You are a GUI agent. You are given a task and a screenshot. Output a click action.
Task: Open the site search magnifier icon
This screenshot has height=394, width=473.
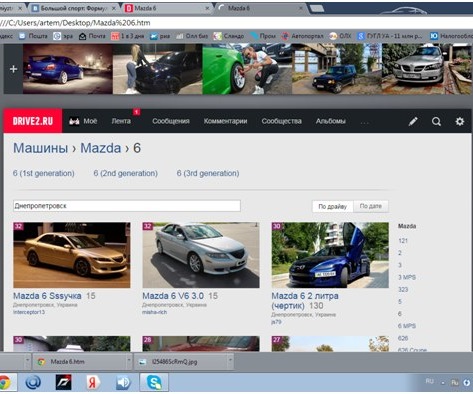coord(436,121)
